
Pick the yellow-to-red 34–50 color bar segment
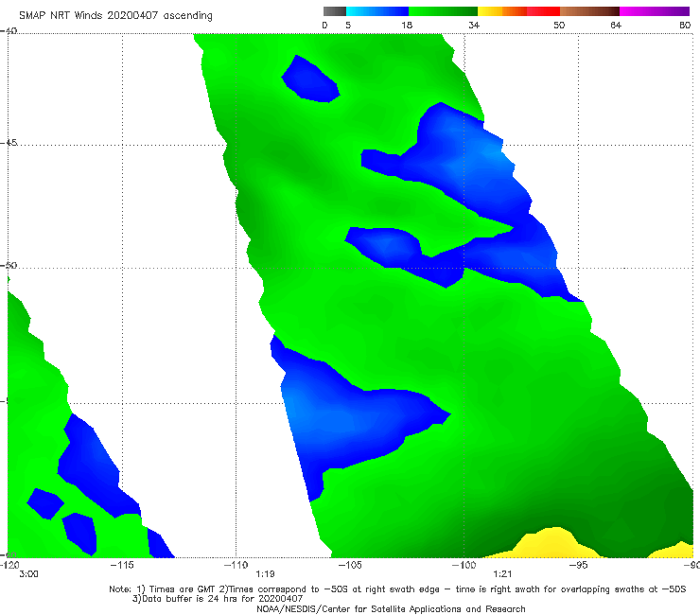pyautogui.click(x=518, y=11)
